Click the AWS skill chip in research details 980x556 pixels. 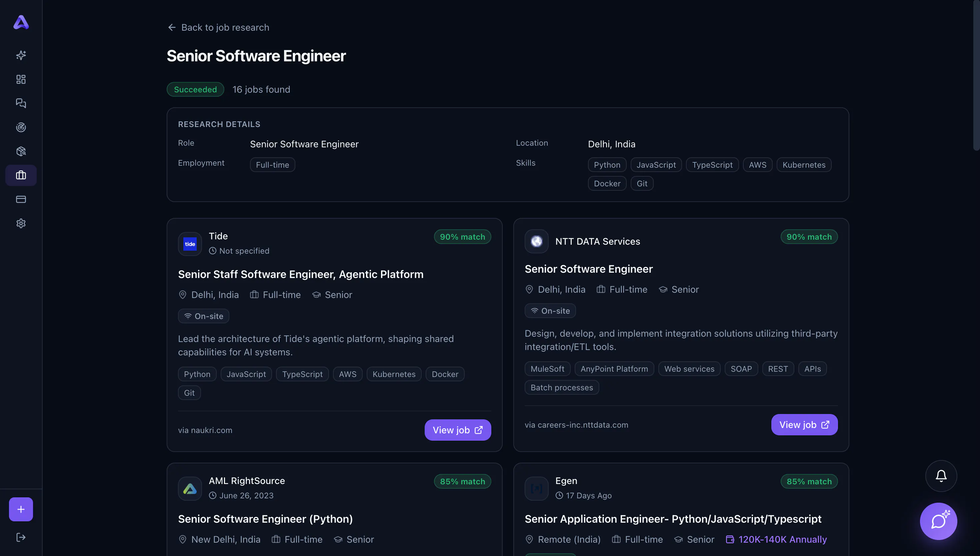757,165
